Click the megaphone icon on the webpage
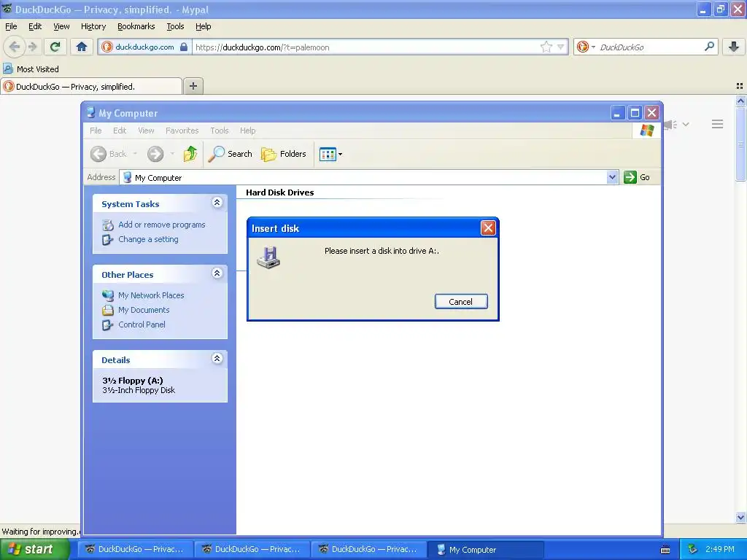This screenshot has width=747, height=560. (x=671, y=125)
